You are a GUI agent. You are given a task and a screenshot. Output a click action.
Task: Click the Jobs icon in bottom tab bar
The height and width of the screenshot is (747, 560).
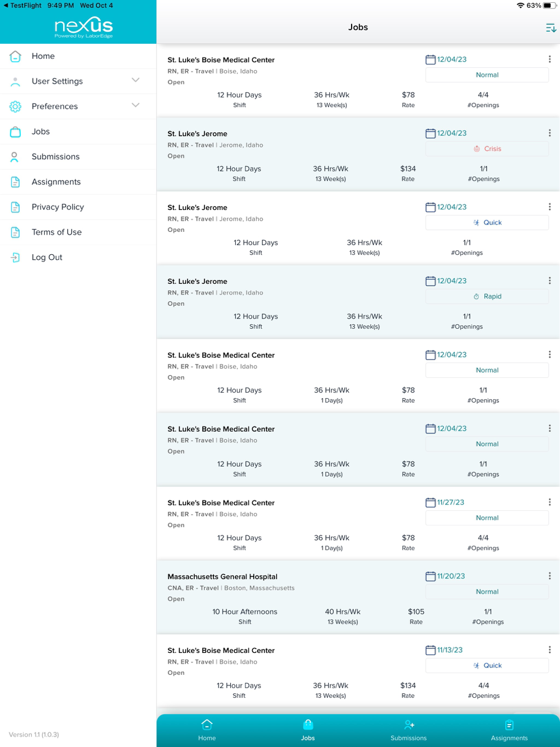308,725
